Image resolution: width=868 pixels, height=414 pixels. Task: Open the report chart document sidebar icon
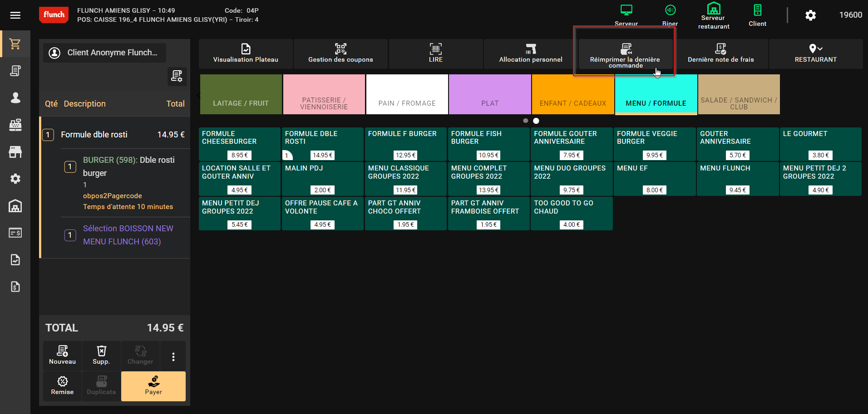tap(15, 260)
